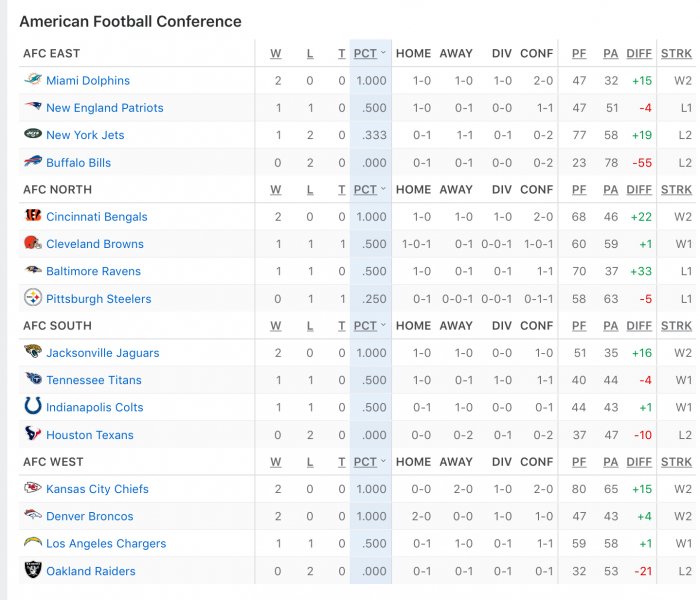
Task: Click the New England Patriots logo icon
Action: coord(33,107)
